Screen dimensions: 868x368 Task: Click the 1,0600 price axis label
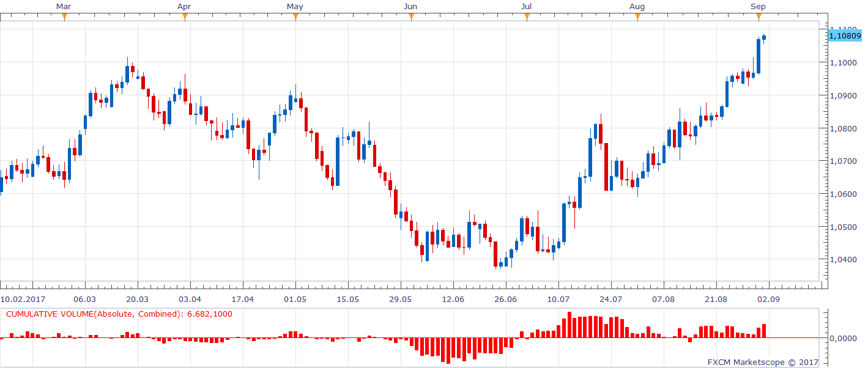[x=844, y=194]
